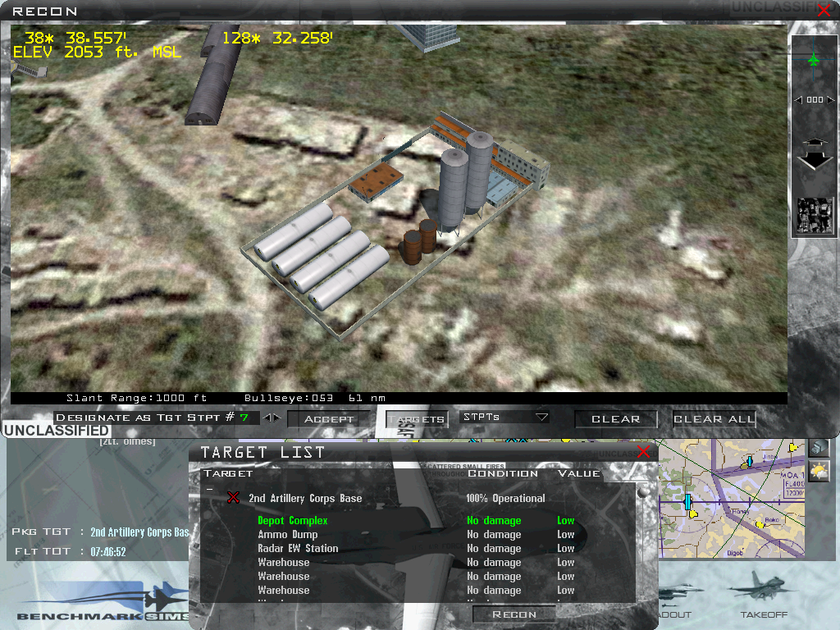Collapse the 2nd Artillery Corps Base tree
The height and width of the screenshot is (630, 840).
[x=210, y=489]
